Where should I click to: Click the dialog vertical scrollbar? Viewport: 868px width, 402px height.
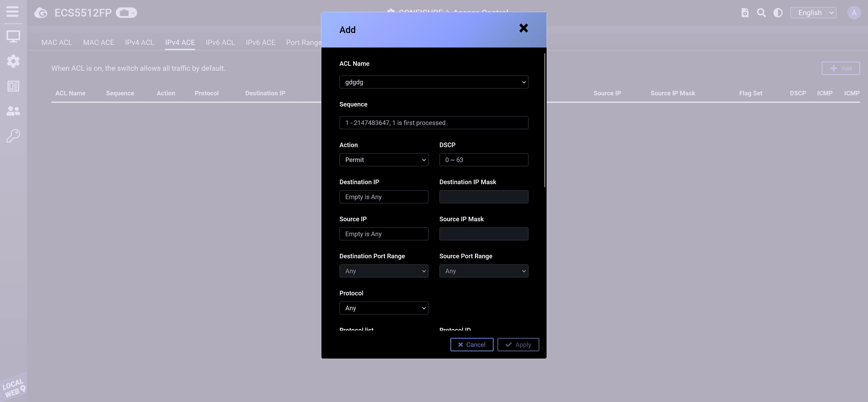pyautogui.click(x=545, y=120)
